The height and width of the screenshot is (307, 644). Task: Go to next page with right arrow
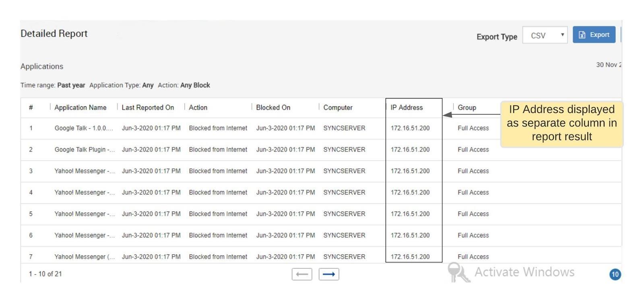(x=329, y=274)
